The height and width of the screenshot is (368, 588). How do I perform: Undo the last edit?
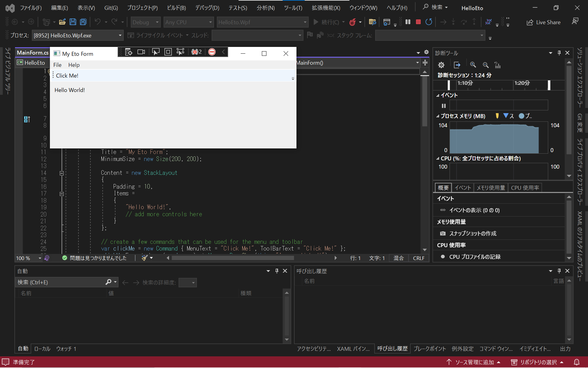click(x=98, y=22)
